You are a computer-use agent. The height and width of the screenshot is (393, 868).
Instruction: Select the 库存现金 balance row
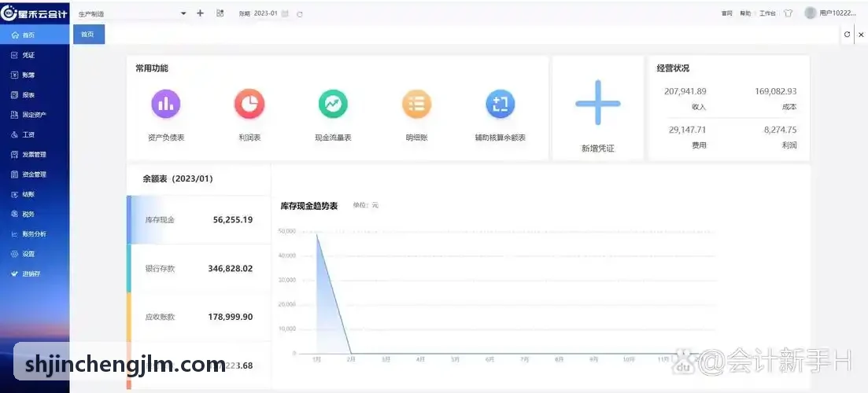coord(199,220)
